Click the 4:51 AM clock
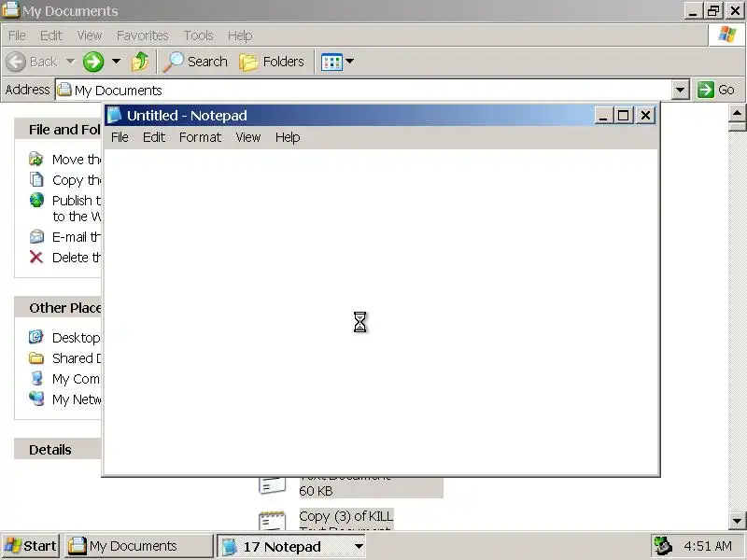747x560 pixels. click(708, 546)
